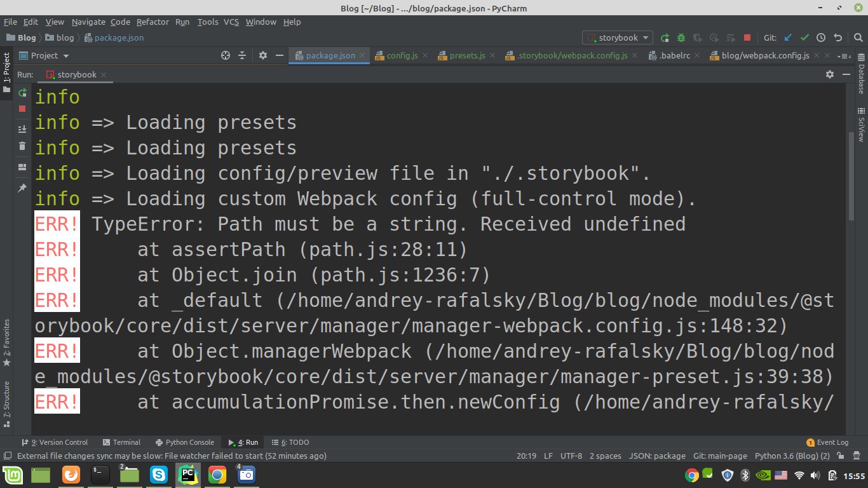The height and width of the screenshot is (488, 868).
Task: Click Git Update Project blue arrow
Action: pos(789,38)
